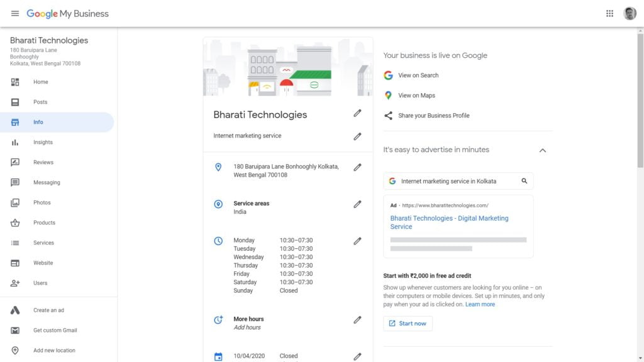Click the Add new location label
The image size is (644, 362).
click(x=54, y=351)
